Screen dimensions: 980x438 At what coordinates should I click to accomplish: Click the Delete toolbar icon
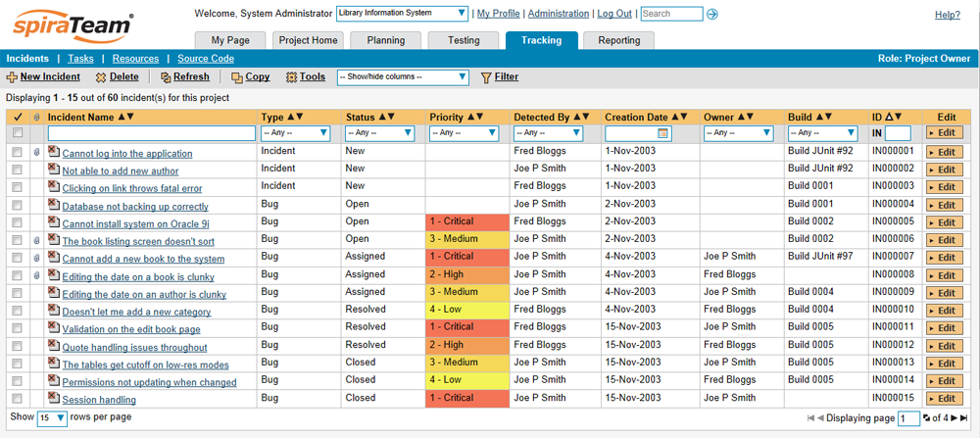(101, 77)
